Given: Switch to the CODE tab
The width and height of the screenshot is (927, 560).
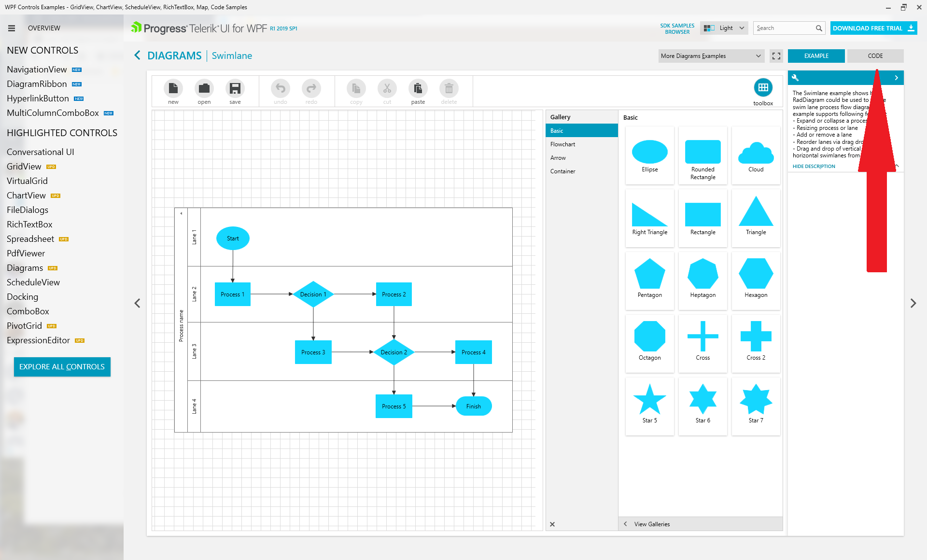Looking at the screenshot, I should [x=875, y=56].
